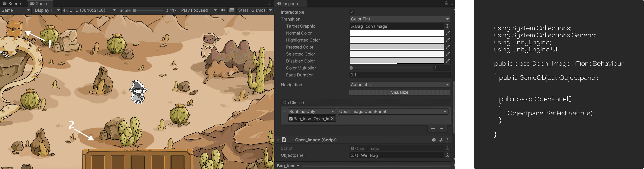Click the Color Multiplier slider handle
The width and height of the screenshot is (644, 169).
pyautogui.click(x=351, y=68)
